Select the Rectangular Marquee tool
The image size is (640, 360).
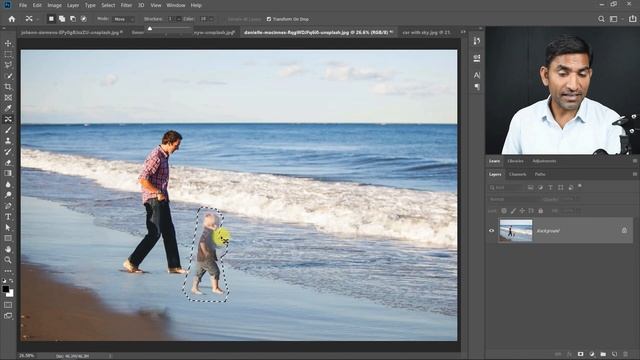point(8,54)
